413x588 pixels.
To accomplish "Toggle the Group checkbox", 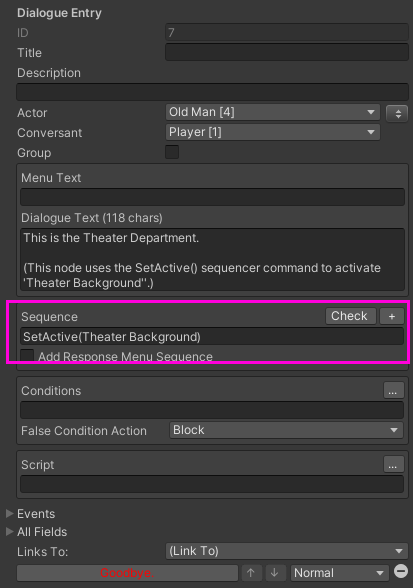I will coord(172,152).
